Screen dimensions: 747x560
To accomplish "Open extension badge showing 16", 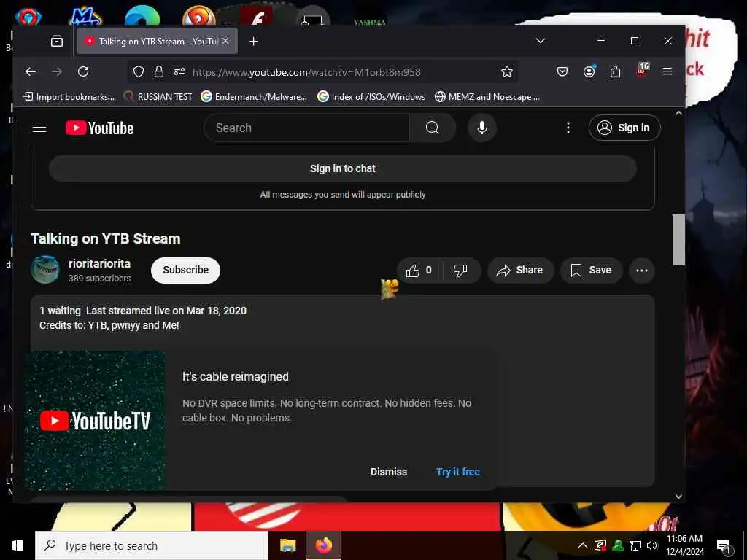I will [642, 70].
